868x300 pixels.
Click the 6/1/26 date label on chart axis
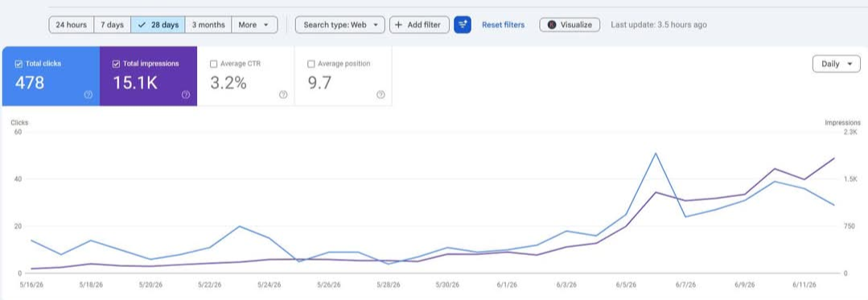[x=507, y=285]
